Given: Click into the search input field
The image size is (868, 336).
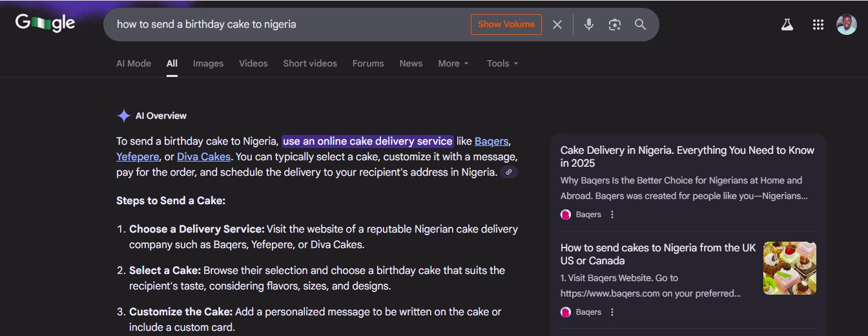Looking at the screenshot, I should (289, 25).
